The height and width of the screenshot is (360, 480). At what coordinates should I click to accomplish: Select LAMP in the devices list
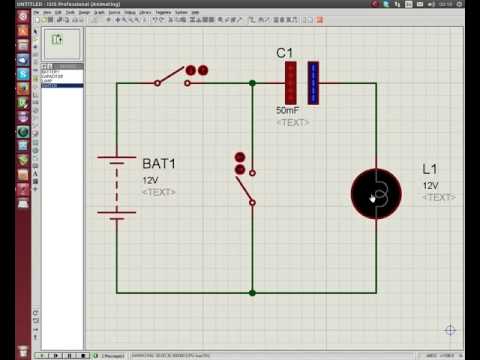[62, 81]
